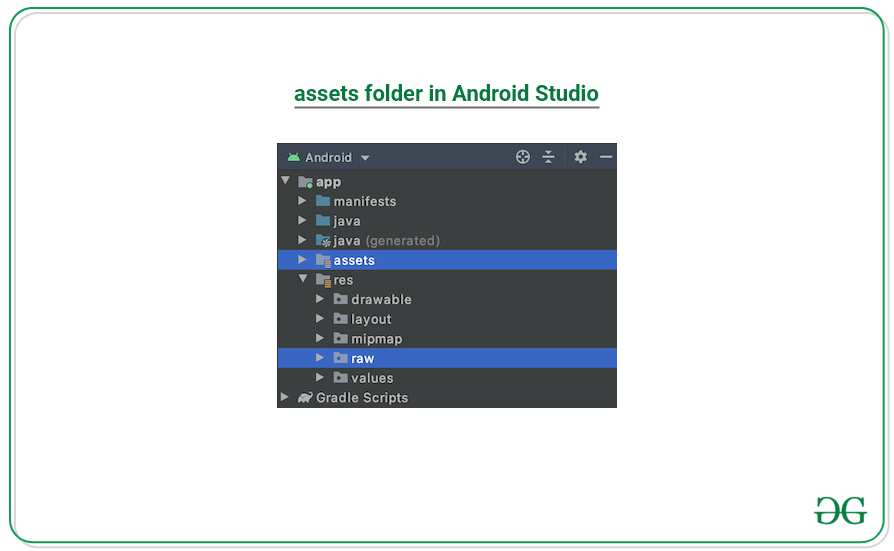Screen dimensions: 894x551
Task: Click the mipmap folder icon
Action: click(x=341, y=338)
